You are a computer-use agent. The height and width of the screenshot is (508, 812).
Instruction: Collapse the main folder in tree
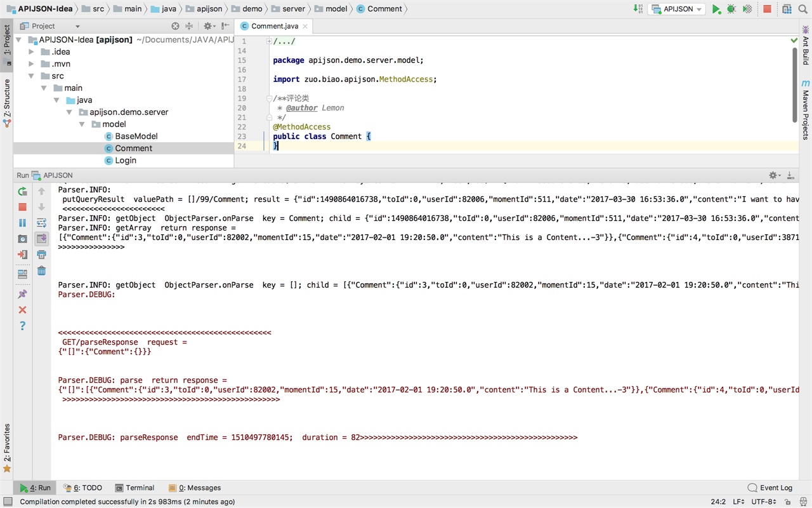click(x=44, y=88)
